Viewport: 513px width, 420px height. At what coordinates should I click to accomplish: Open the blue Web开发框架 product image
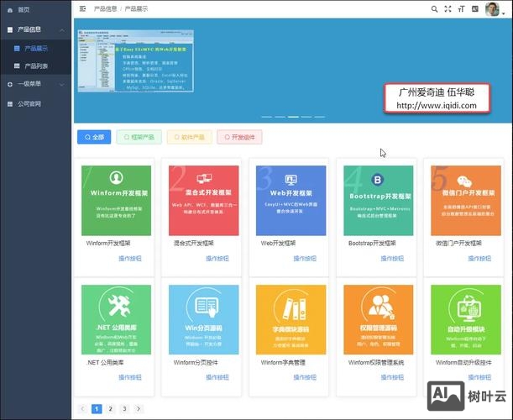click(x=291, y=201)
